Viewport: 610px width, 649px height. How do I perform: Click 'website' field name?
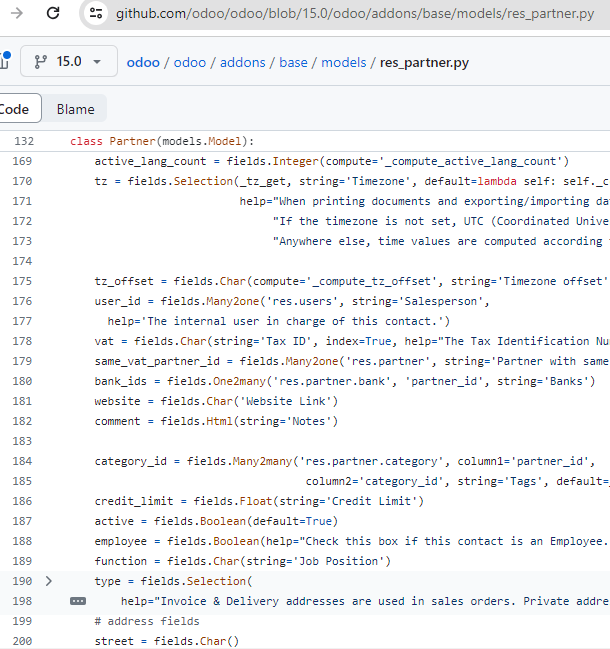[x=118, y=401]
